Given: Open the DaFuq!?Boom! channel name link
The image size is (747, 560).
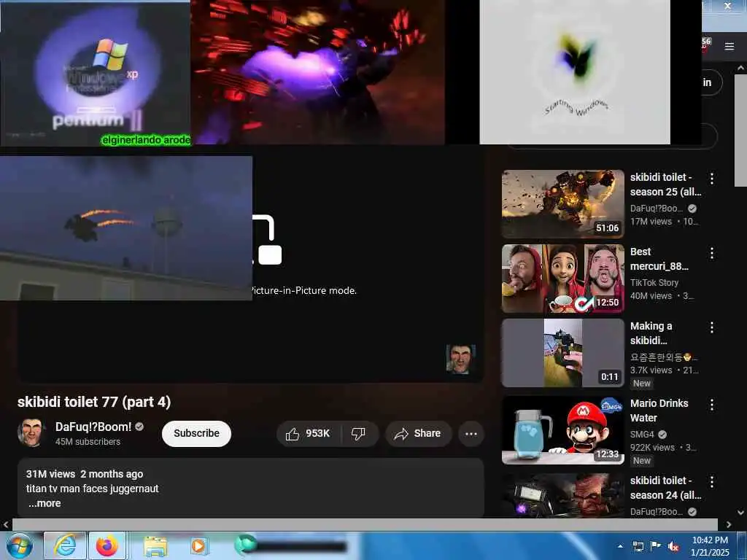Looking at the screenshot, I should click(x=93, y=427).
